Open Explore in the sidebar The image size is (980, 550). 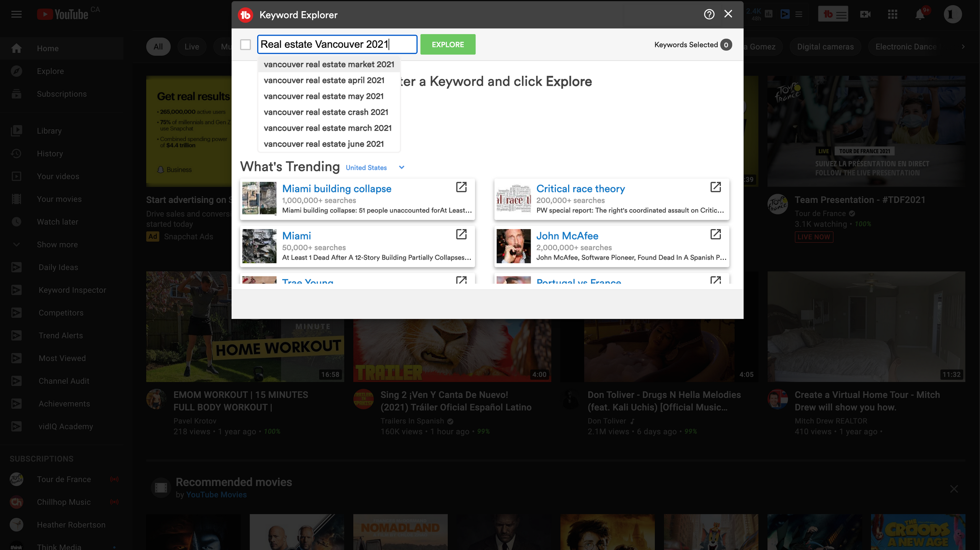click(x=62, y=71)
